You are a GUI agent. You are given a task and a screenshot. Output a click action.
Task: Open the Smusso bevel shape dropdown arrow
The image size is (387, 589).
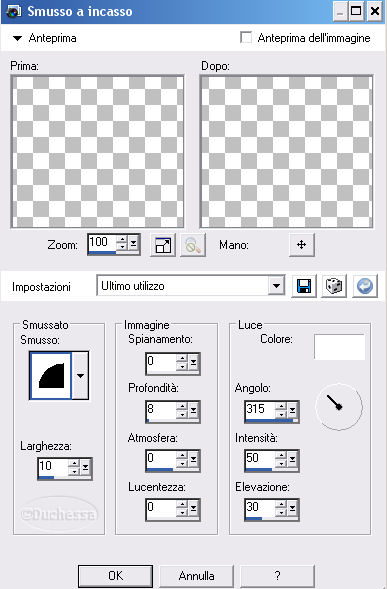point(80,375)
